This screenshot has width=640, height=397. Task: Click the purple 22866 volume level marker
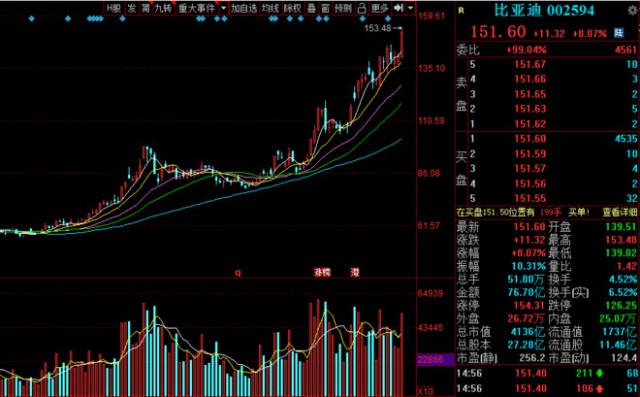pos(435,359)
